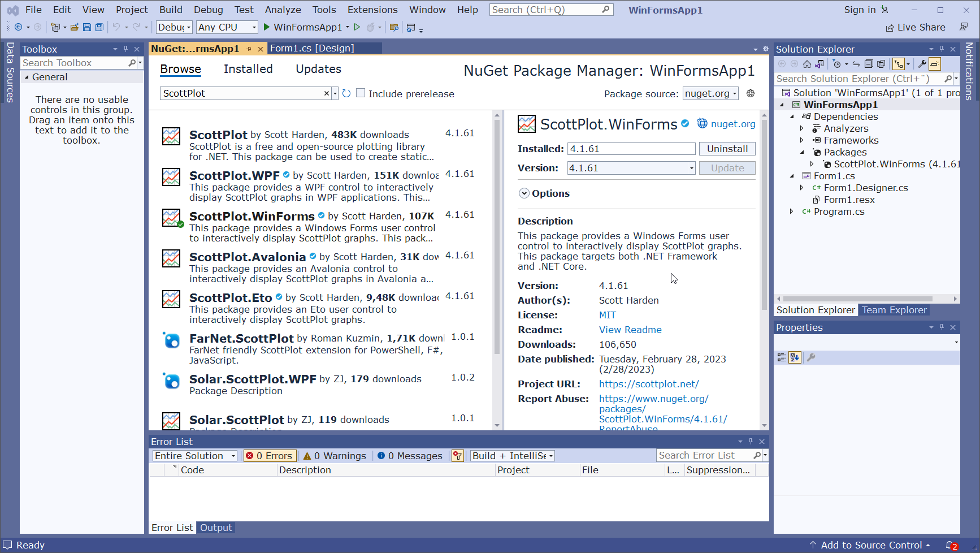Switch to the Team Explorer tab
This screenshot has width=980, height=553.
[894, 310]
